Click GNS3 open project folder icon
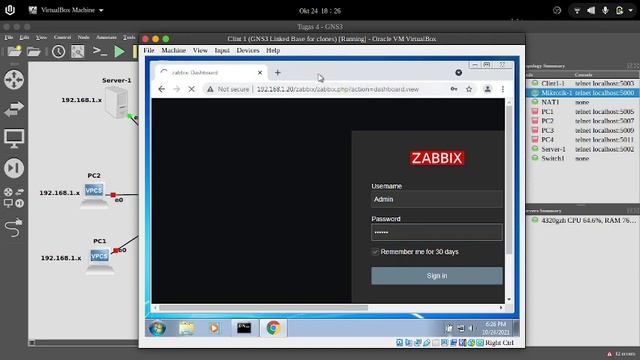The image size is (640, 360). [x=34, y=51]
